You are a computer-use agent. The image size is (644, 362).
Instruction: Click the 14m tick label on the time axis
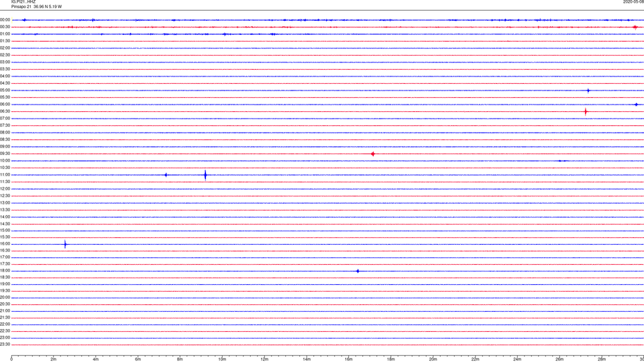pyautogui.click(x=307, y=359)
